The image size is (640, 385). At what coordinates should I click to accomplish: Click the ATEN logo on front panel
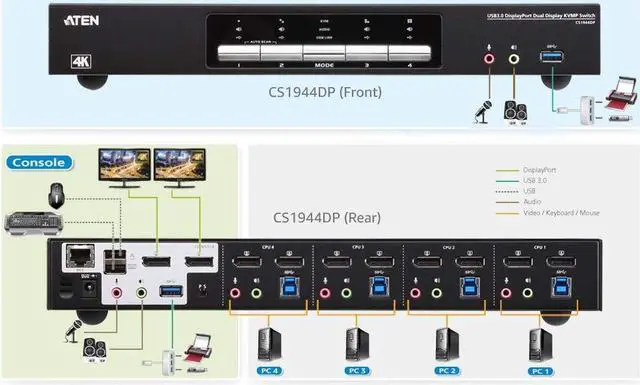point(81,20)
